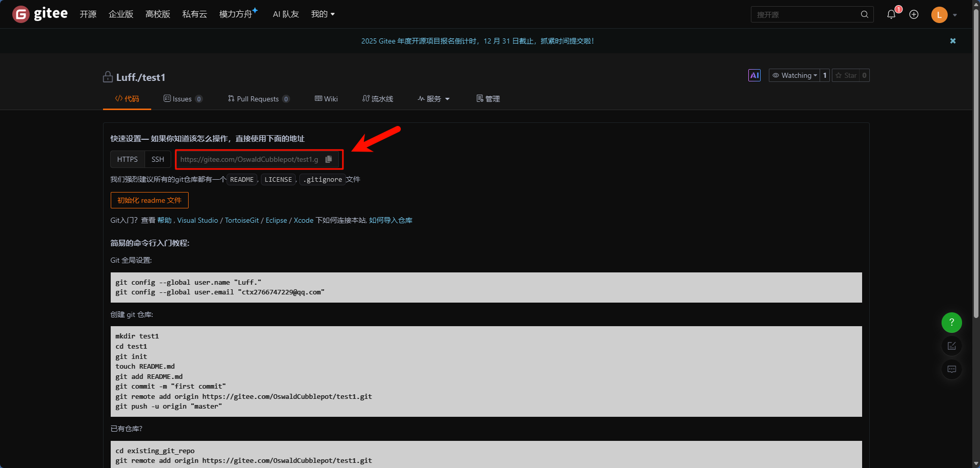Open the green help question button
The height and width of the screenshot is (468, 980).
pyautogui.click(x=952, y=322)
